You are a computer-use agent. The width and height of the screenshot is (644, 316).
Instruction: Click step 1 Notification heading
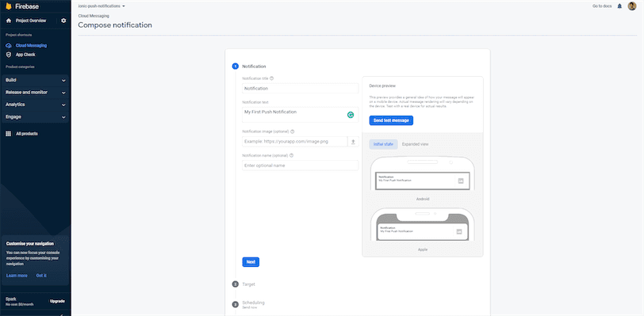click(254, 66)
